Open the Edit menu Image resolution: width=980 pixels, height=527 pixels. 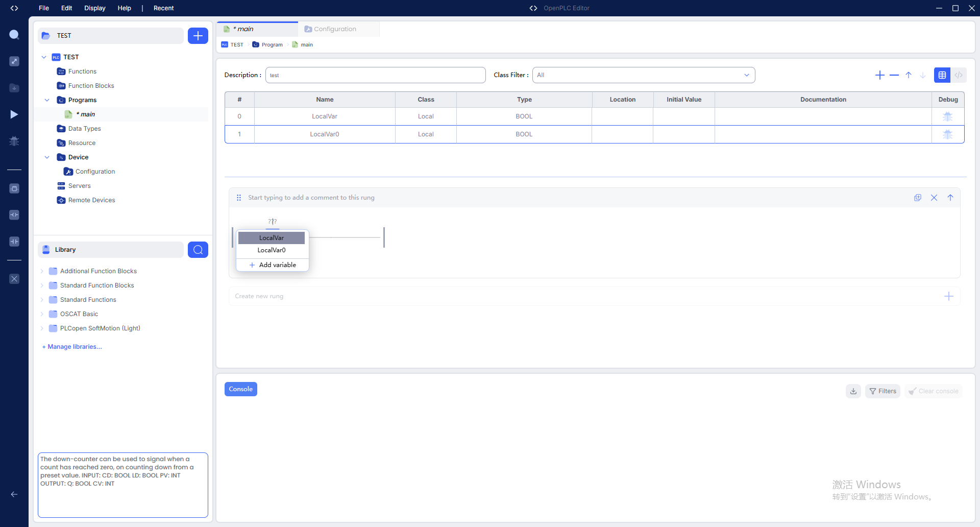click(67, 8)
